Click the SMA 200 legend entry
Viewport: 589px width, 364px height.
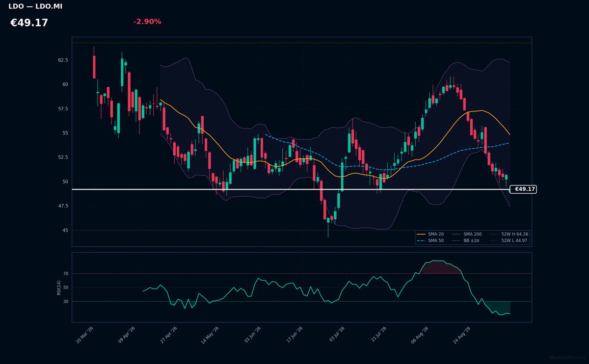pos(466,234)
